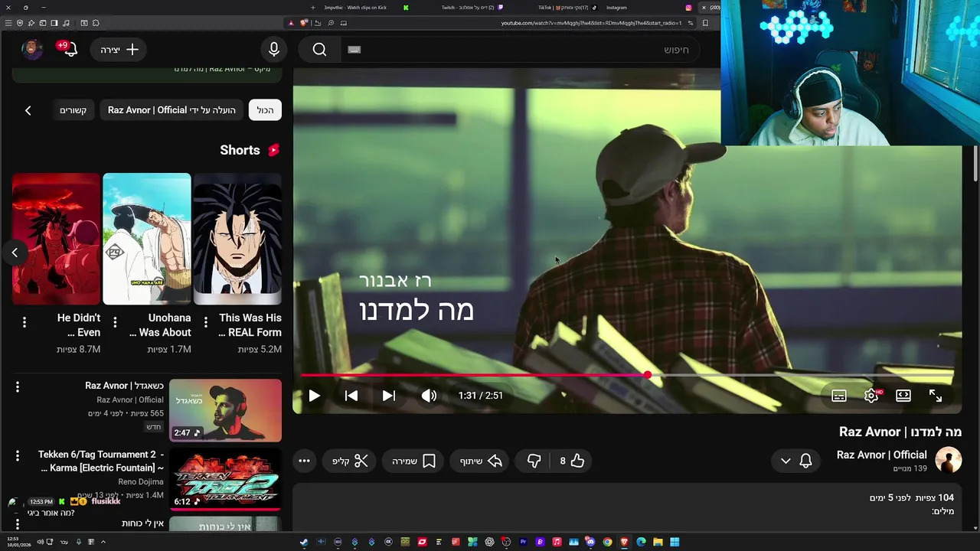Open the Tekken Tag Tournament 2 thumbnail
Image resolution: width=980 pixels, height=551 pixels.
225,479
